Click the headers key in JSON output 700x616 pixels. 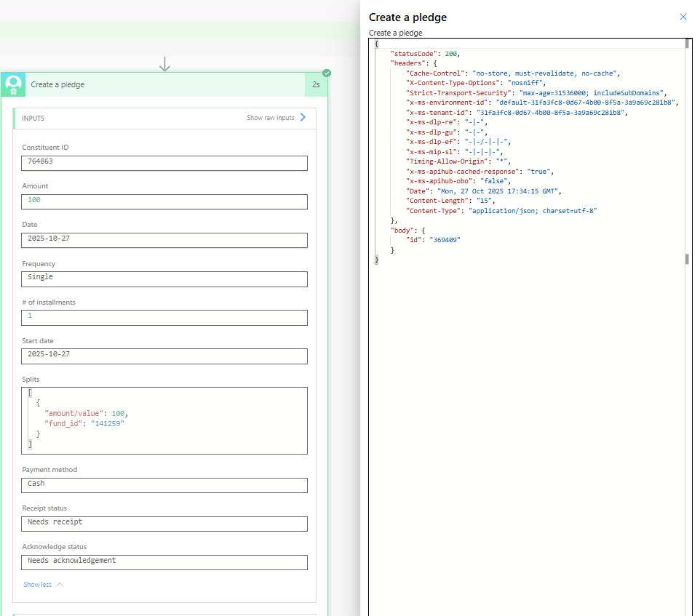tap(408, 63)
